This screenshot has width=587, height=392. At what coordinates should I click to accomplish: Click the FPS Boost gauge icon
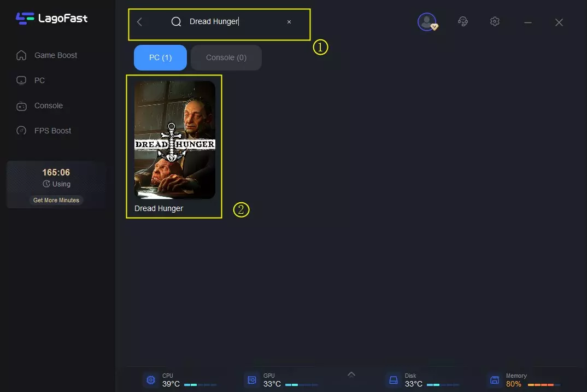[x=21, y=131]
